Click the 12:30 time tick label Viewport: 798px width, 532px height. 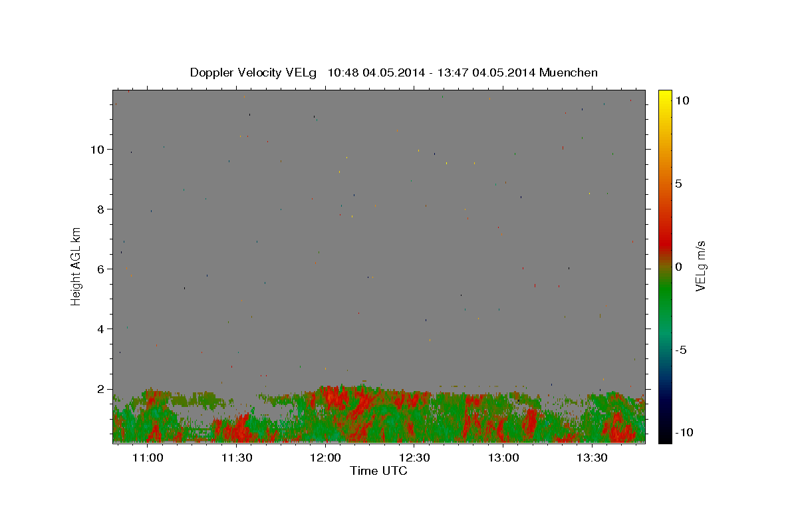pos(414,458)
